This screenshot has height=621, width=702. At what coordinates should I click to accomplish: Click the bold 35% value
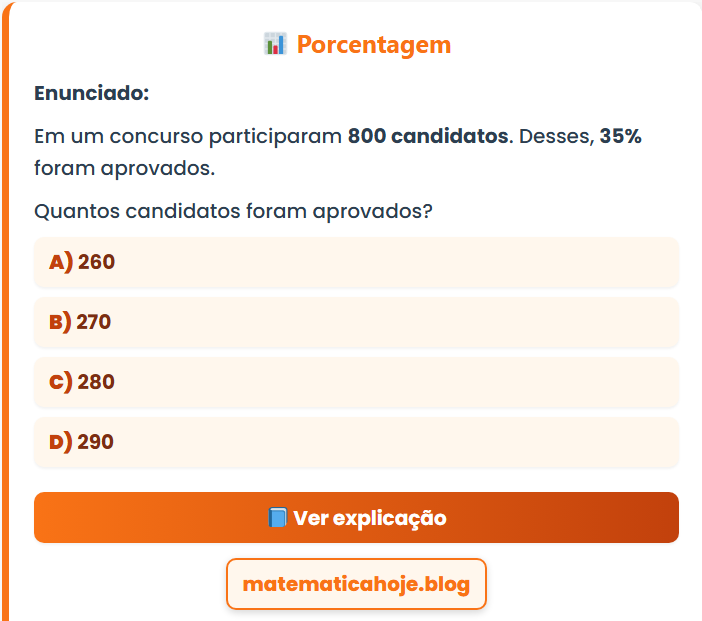tap(620, 136)
